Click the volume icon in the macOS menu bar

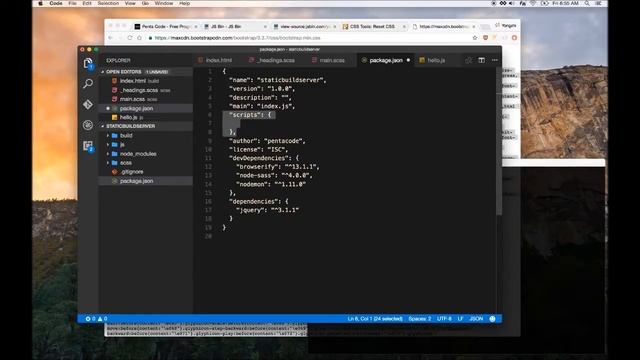[x=512, y=3]
